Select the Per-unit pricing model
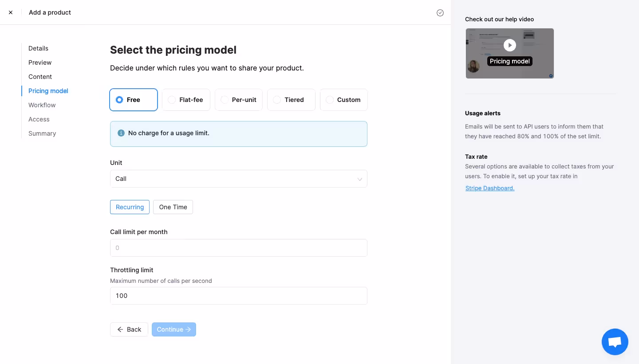The height and width of the screenshot is (364, 639). (239, 100)
